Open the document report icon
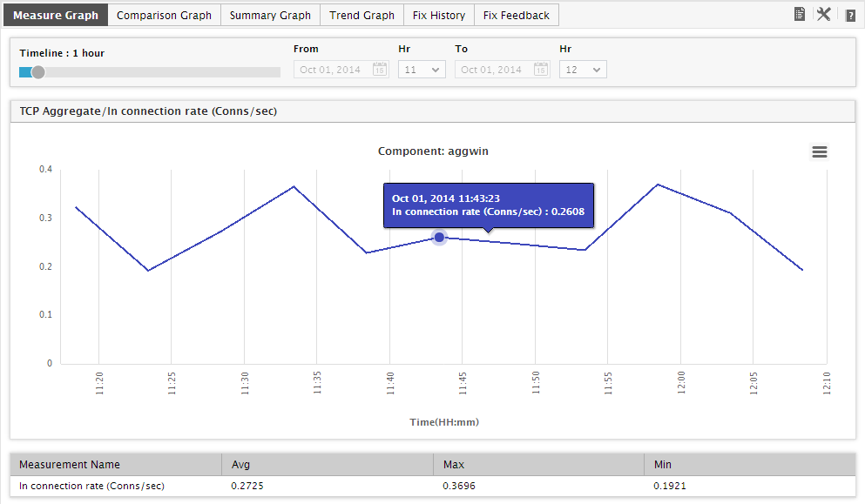Image resolution: width=865 pixels, height=504 pixels. (x=800, y=14)
